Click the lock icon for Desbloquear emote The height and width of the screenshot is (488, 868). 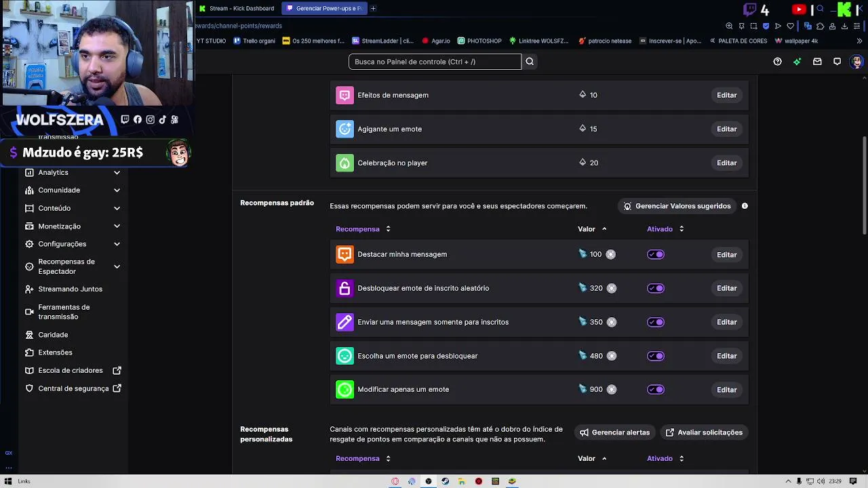coord(344,288)
